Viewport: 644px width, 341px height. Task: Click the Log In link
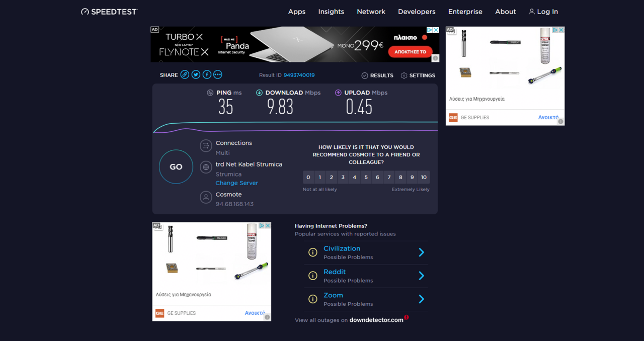tap(547, 12)
